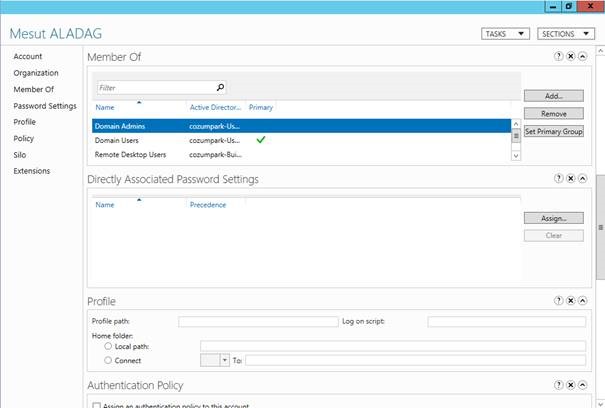605x408 pixels.
Task: Select the Connect radio button
Action: coord(108,360)
